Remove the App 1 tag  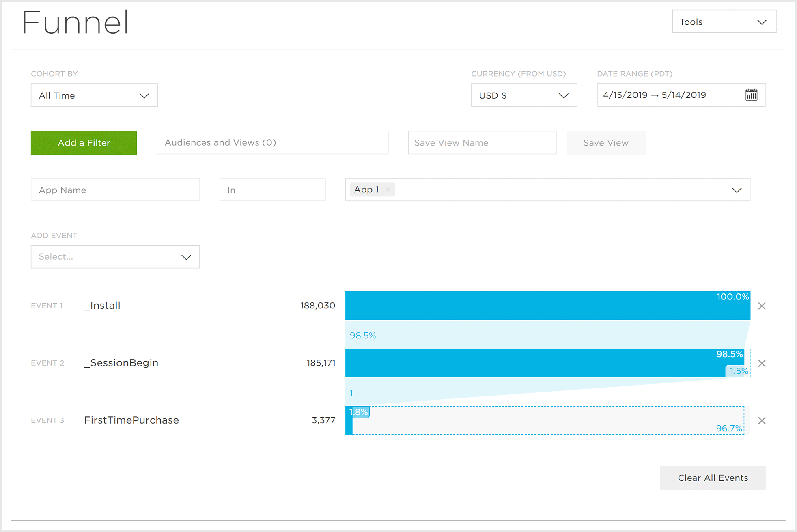coord(388,190)
